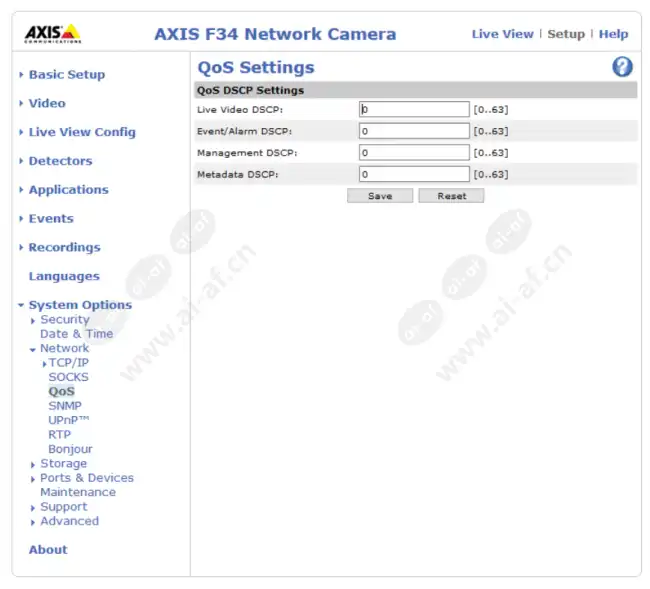650x589 pixels.
Task: Reset the QoS DSCP values
Action: (451, 196)
